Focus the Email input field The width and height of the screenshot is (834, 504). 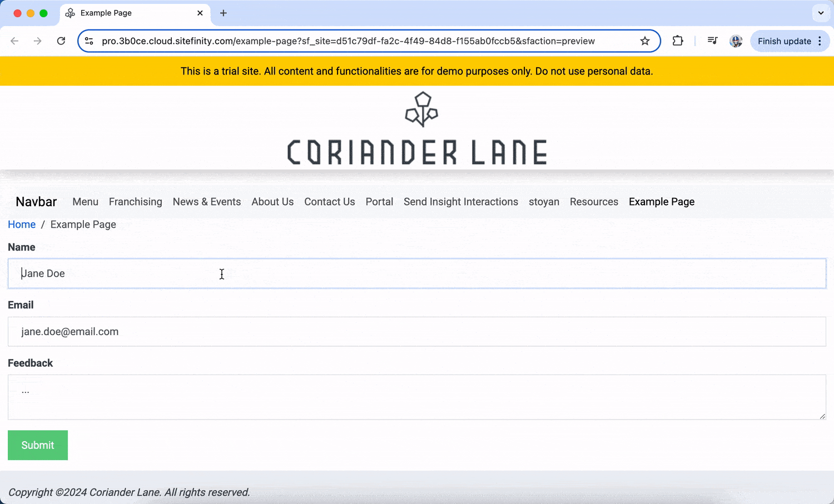[417, 332]
